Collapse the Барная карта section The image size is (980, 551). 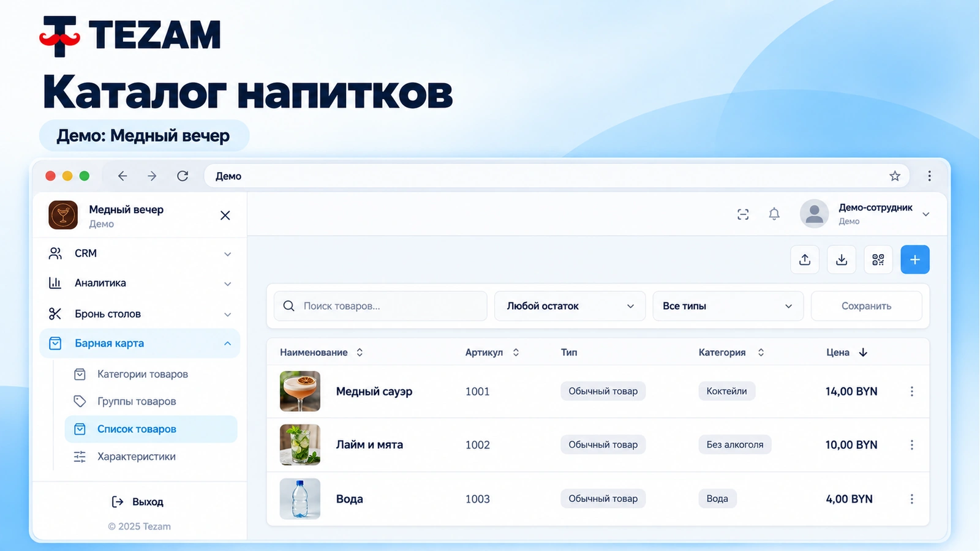point(140,343)
